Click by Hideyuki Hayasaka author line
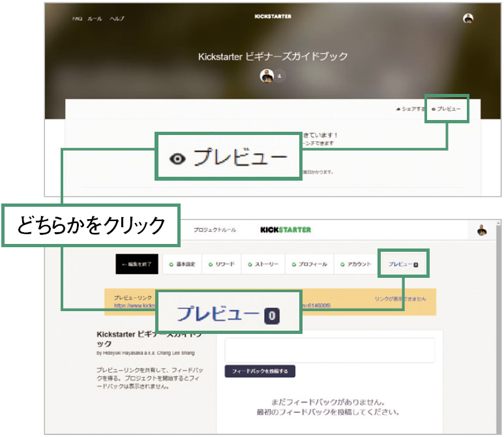504x437 pixels. [145, 353]
